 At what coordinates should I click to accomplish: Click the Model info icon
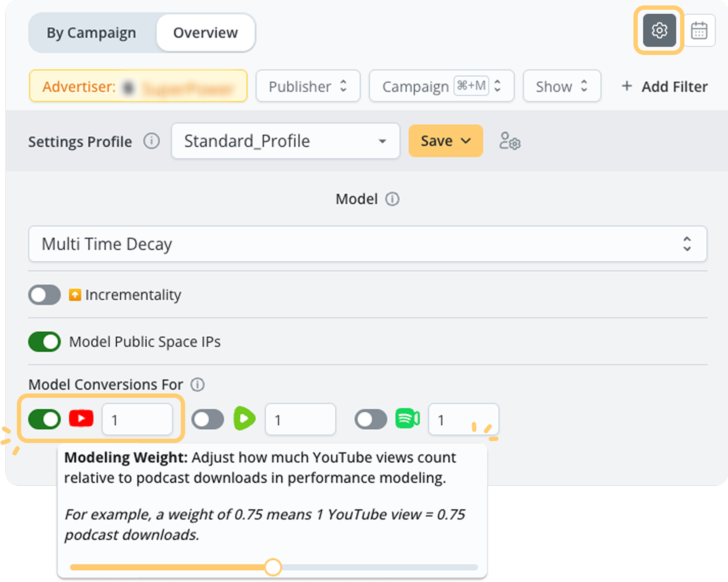tap(392, 199)
